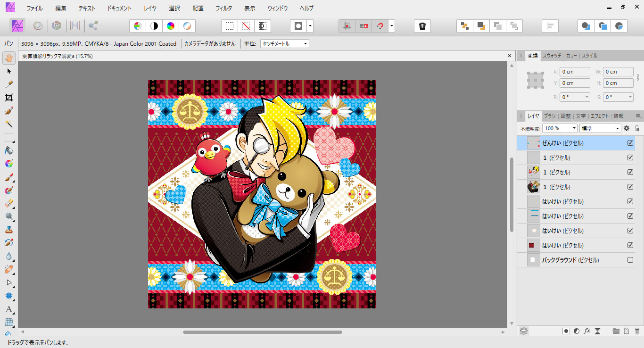Screen dimensions: 644x348
Task: Open the layer settings gear icon
Action: (627, 128)
